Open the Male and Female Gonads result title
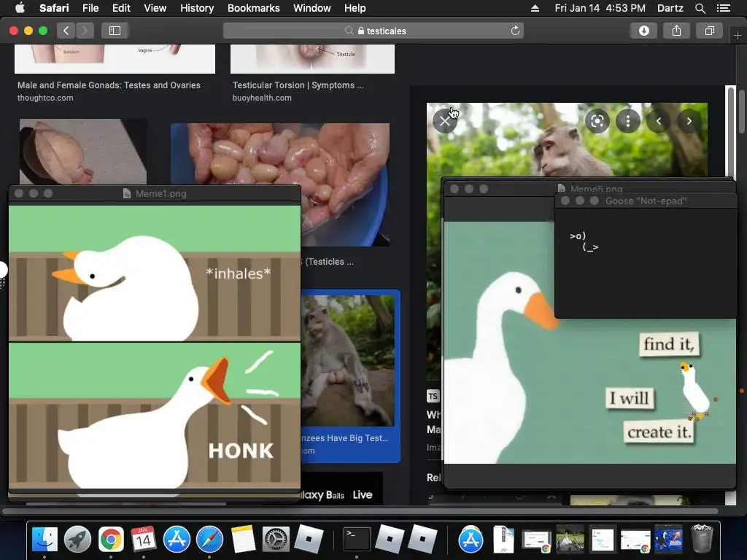Viewport: 747px width, 560px height. pyautogui.click(x=109, y=85)
